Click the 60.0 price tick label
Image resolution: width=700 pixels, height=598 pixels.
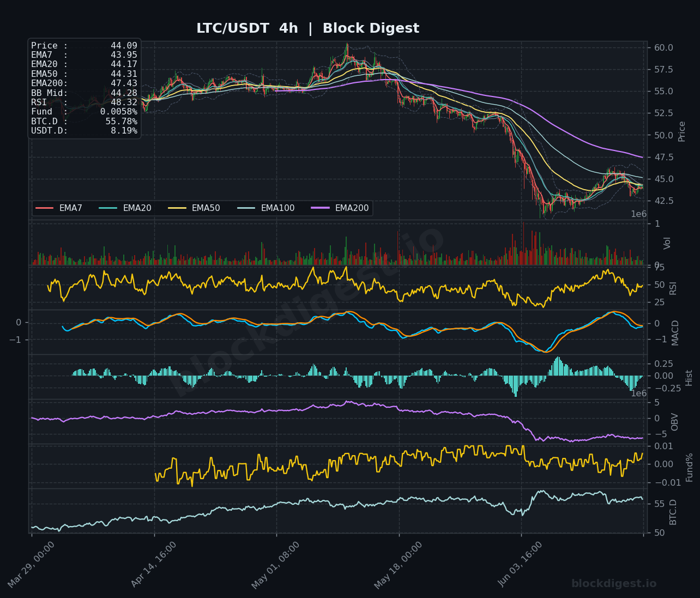click(x=663, y=48)
